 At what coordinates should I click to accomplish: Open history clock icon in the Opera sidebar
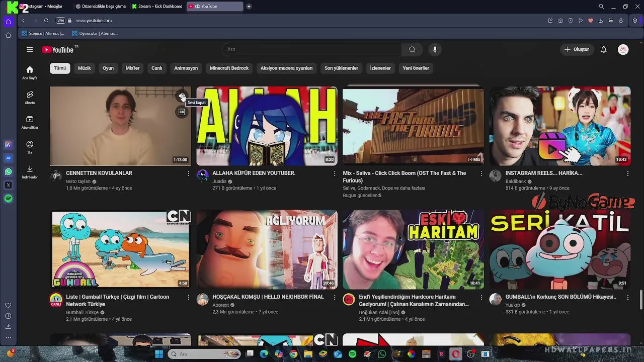8,316
